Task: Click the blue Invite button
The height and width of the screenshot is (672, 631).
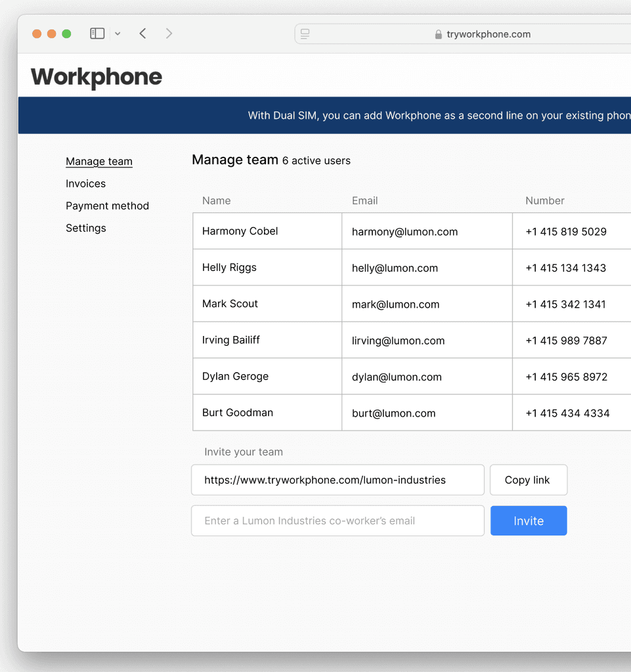Action: [x=529, y=520]
